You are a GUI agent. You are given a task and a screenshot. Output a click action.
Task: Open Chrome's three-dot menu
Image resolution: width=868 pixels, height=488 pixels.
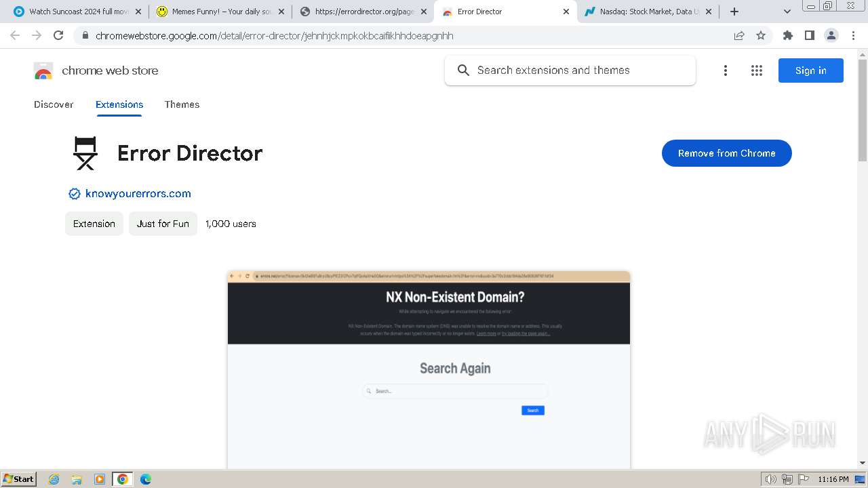(x=853, y=35)
